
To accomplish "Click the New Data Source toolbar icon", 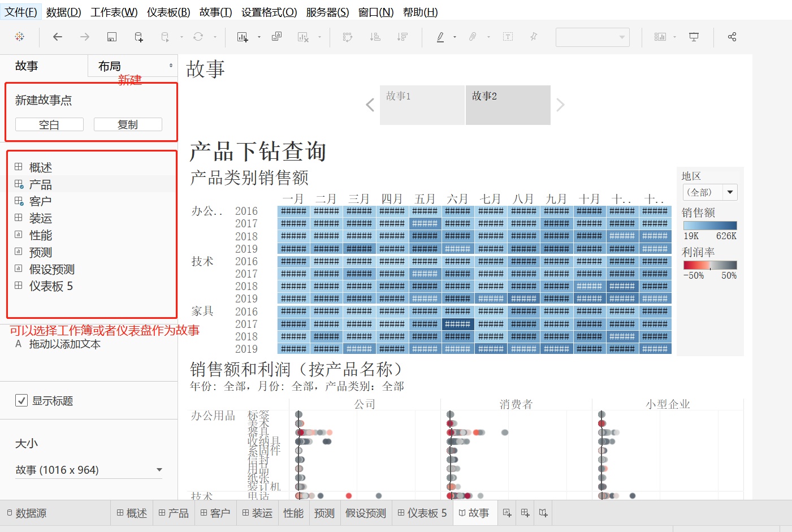I will tap(138, 37).
